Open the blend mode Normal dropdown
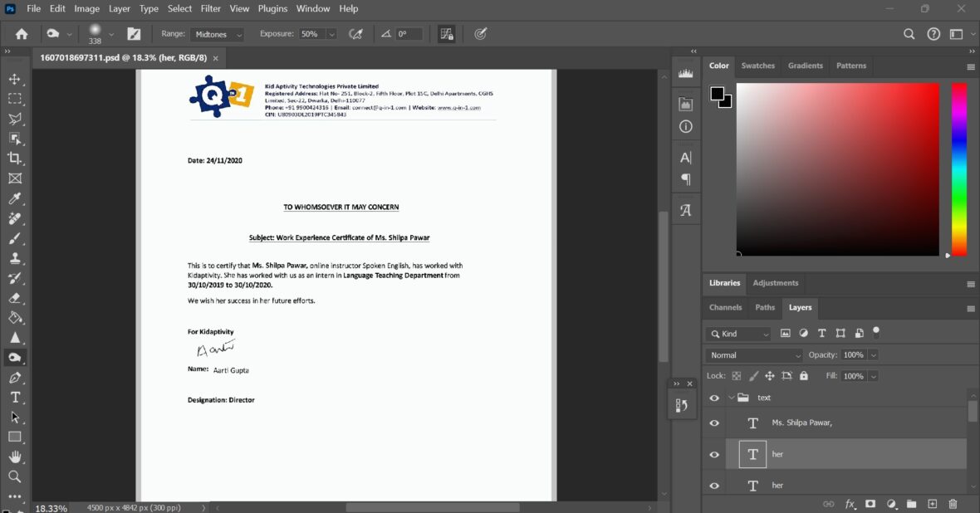 tap(754, 355)
